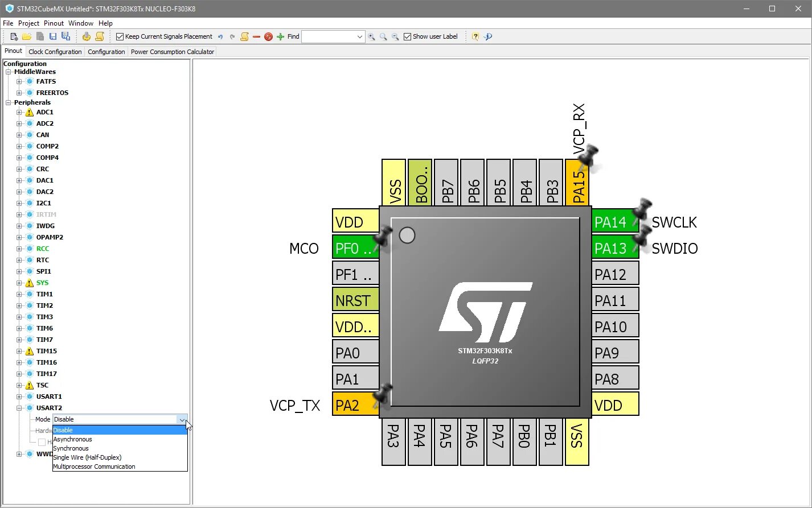
Task: Open the Power Consumption Calculator tab
Action: click(173, 52)
